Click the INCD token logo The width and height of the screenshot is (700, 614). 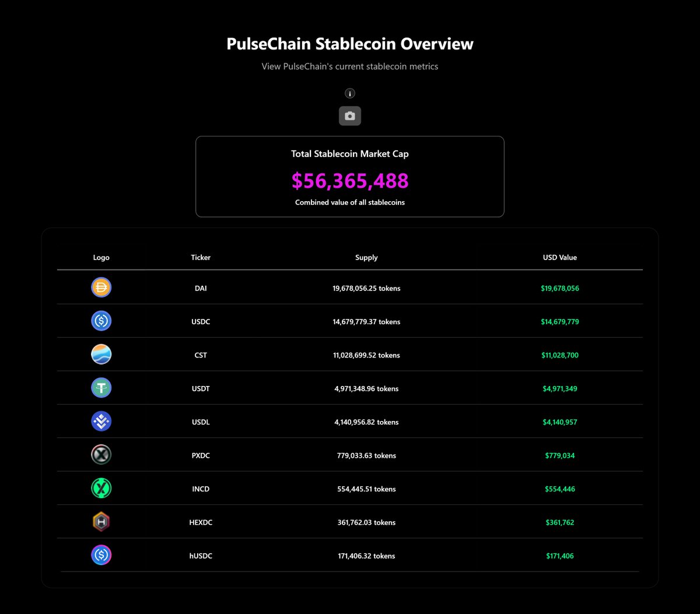point(101,489)
